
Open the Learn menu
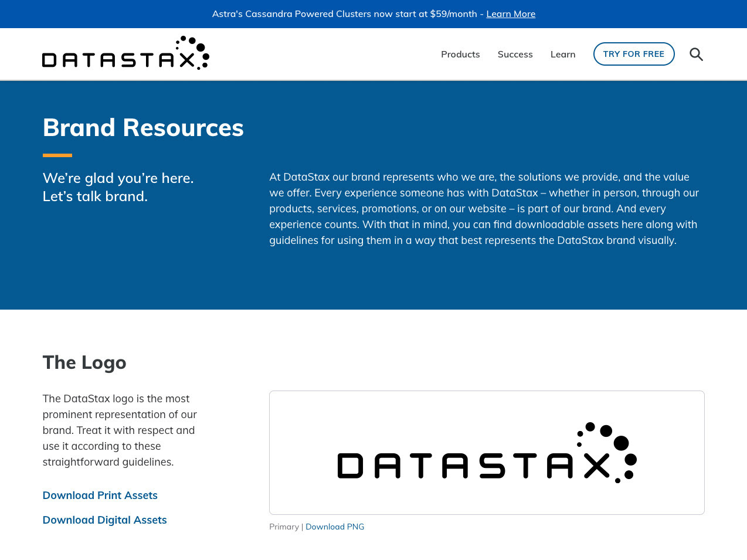click(x=563, y=54)
